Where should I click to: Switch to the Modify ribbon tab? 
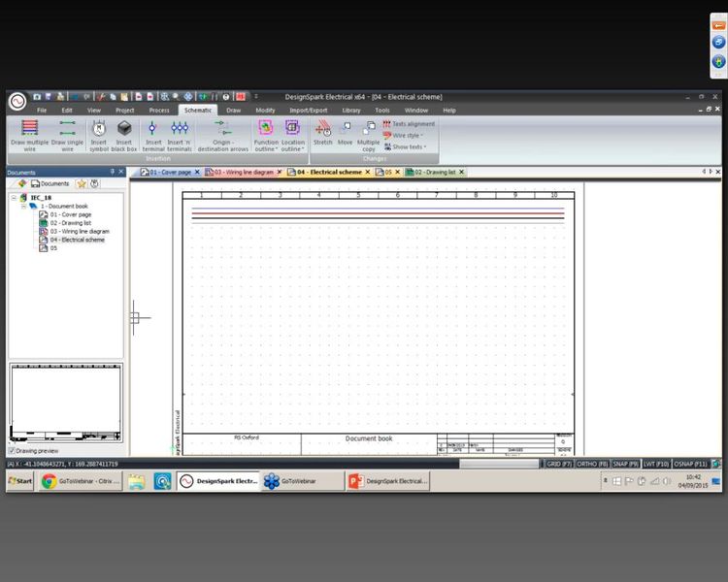click(265, 111)
